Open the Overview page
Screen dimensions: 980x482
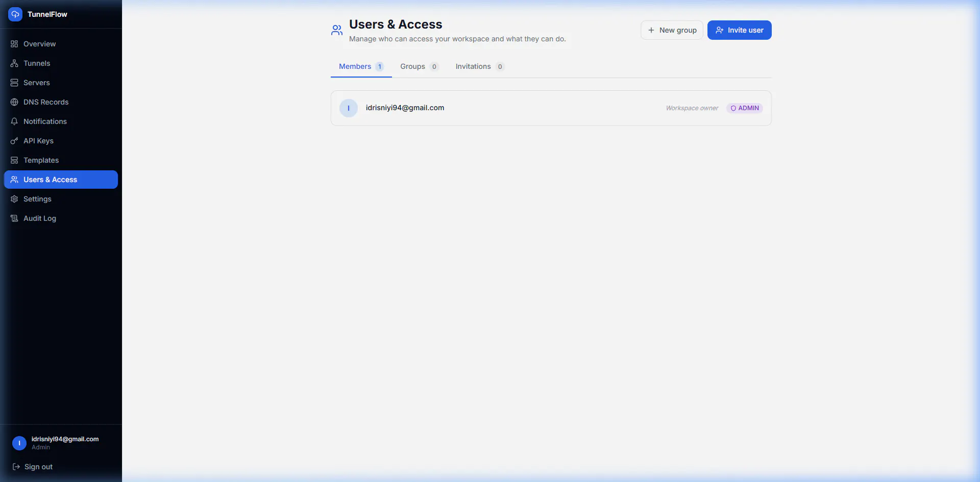[61, 44]
